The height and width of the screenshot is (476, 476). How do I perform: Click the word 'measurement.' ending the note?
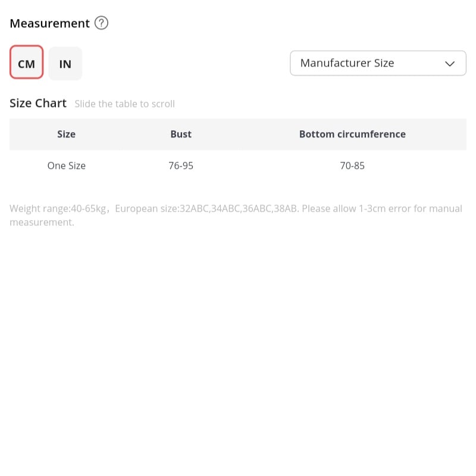(42, 222)
